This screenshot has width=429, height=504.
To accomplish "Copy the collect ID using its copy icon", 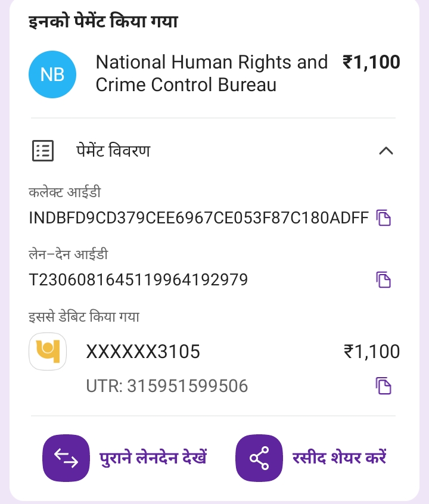I will tap(384, 218).
